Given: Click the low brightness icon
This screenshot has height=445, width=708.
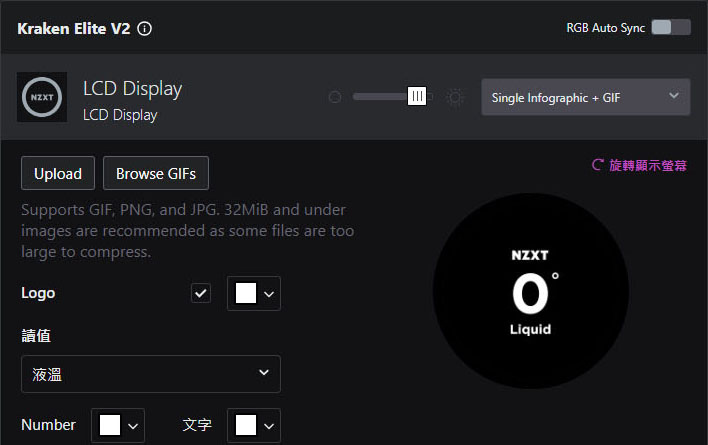Looking at the screenshot, I should pyautogui.click(x=335, y=97).
